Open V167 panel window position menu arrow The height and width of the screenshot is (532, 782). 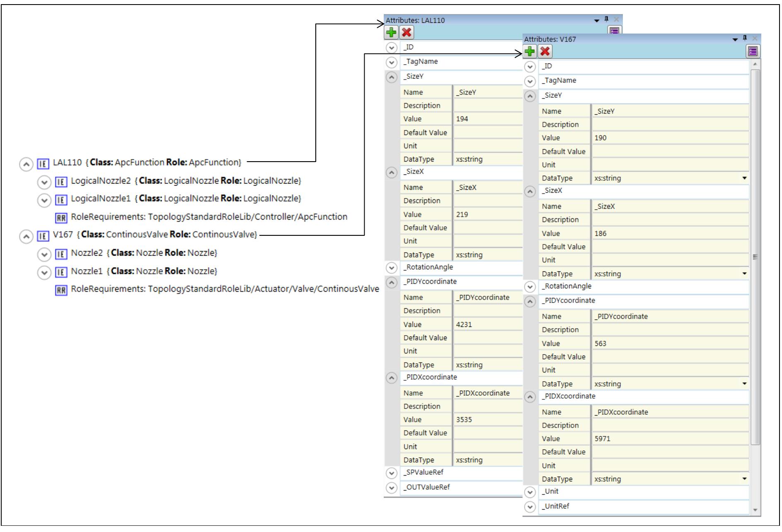(x=735, y=39)
